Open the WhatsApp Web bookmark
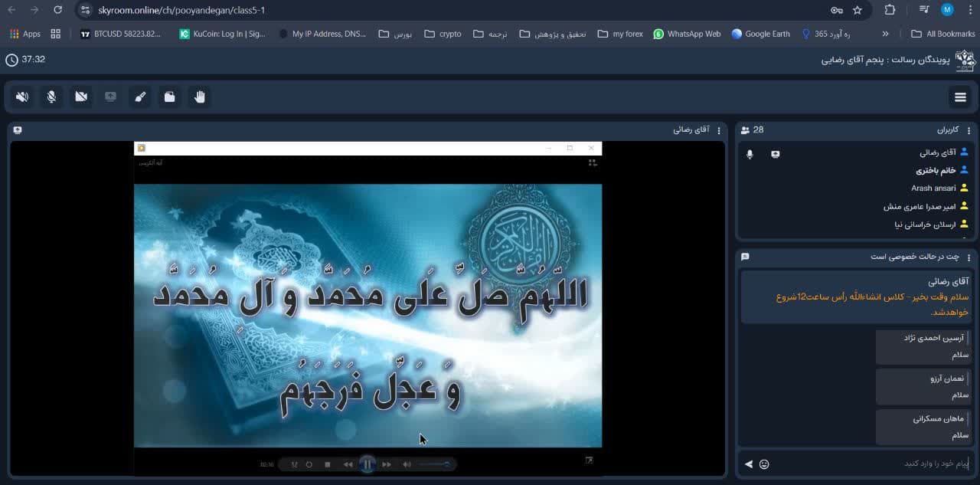The width and height of the screenshot is (980, 485). click(x=687, y=34)
